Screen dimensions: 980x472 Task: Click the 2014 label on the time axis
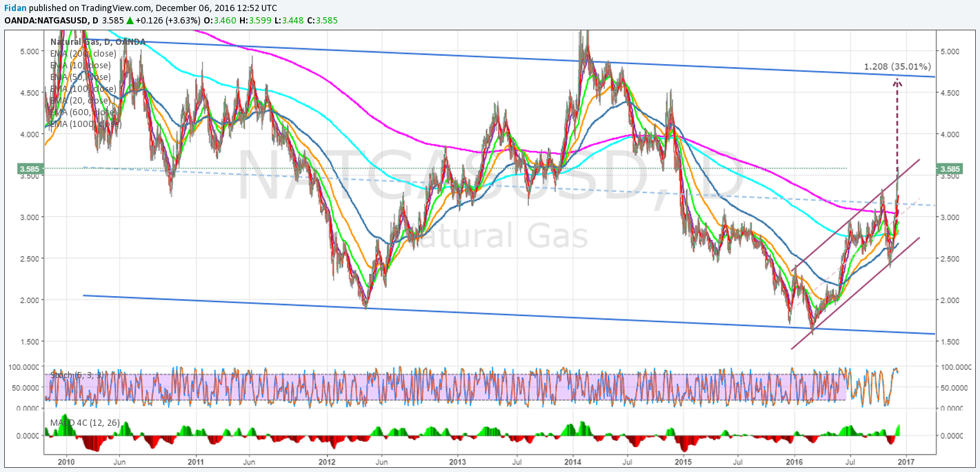click(572, 461)
